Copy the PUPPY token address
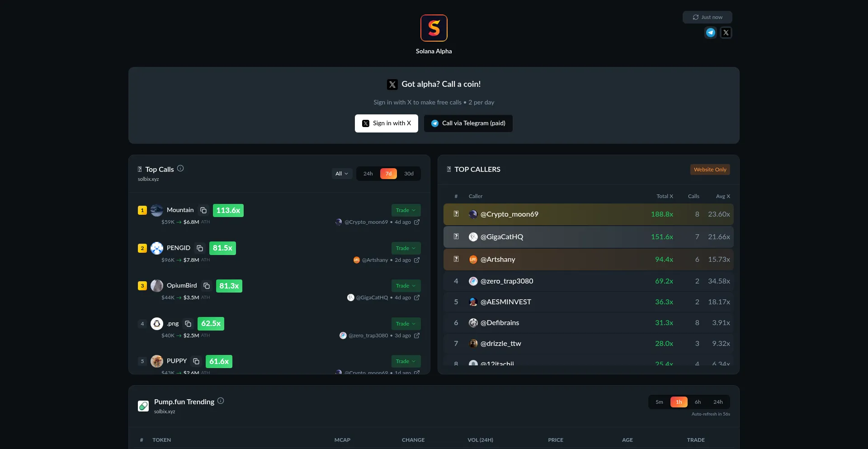 [x=196, y=361]
